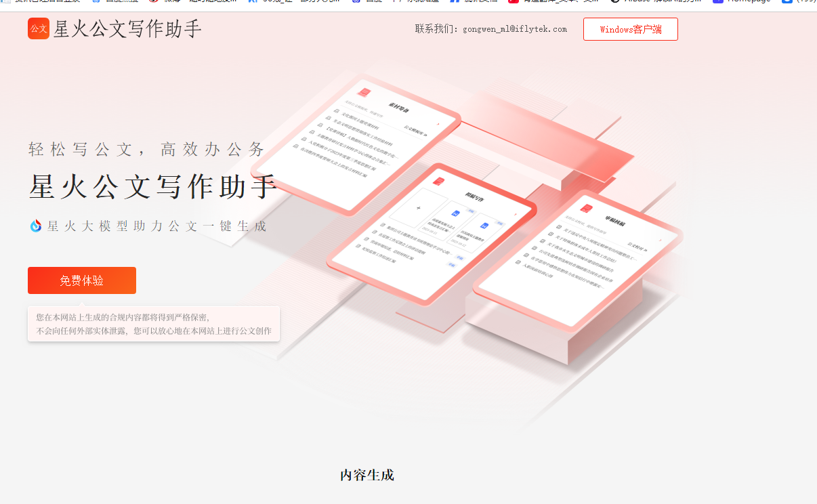Click the Spark flame icon beside 星火大模型 tagline
Image resolution: width=817 pixels, height=504 pixels.
point(34,226)
